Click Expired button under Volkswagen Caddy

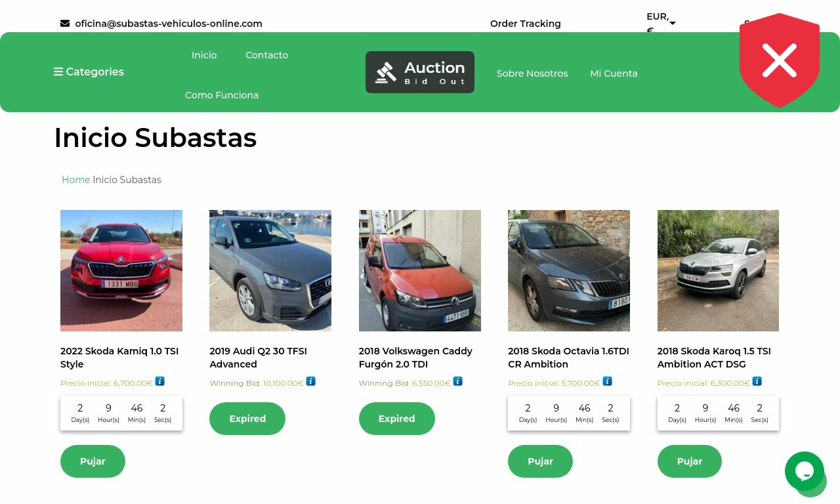click(397, 419)
